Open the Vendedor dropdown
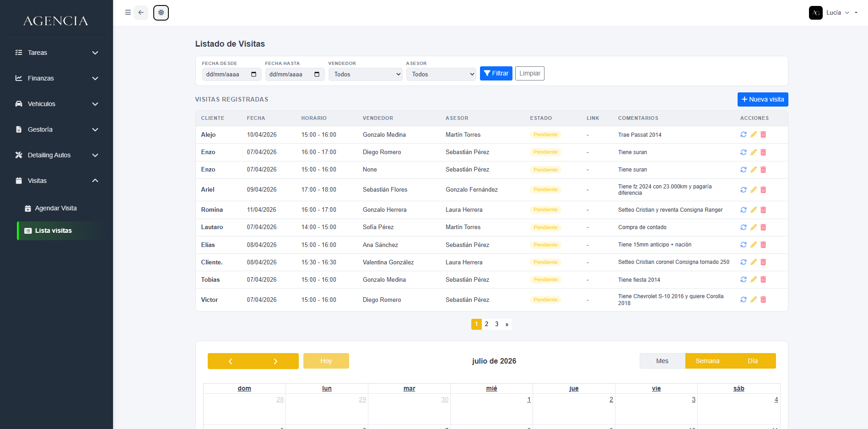868x429 pixels. pyautogui.click(x=366, y=74)
